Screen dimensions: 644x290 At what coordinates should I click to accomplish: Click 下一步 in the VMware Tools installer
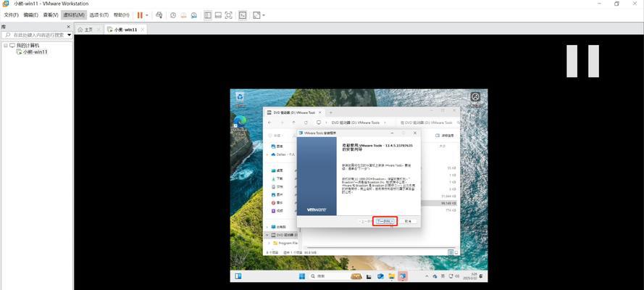click(385, 221)
